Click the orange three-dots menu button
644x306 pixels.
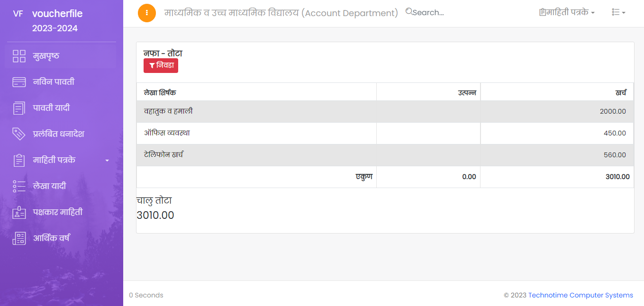click(147, 13)
